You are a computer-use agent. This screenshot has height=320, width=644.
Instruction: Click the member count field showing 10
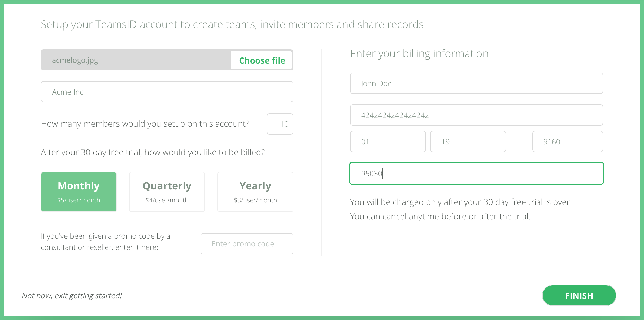click(280, 124)
